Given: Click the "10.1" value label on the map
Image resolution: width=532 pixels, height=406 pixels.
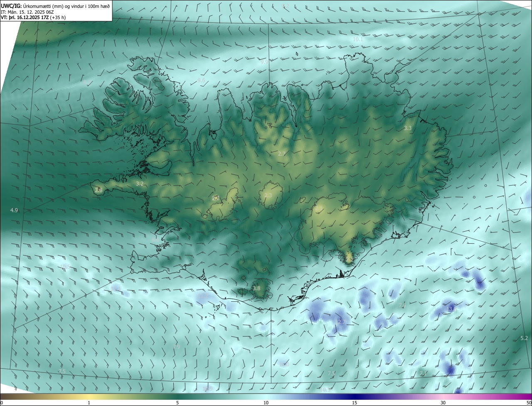Looking at the screenshot, I should (358, 39).
